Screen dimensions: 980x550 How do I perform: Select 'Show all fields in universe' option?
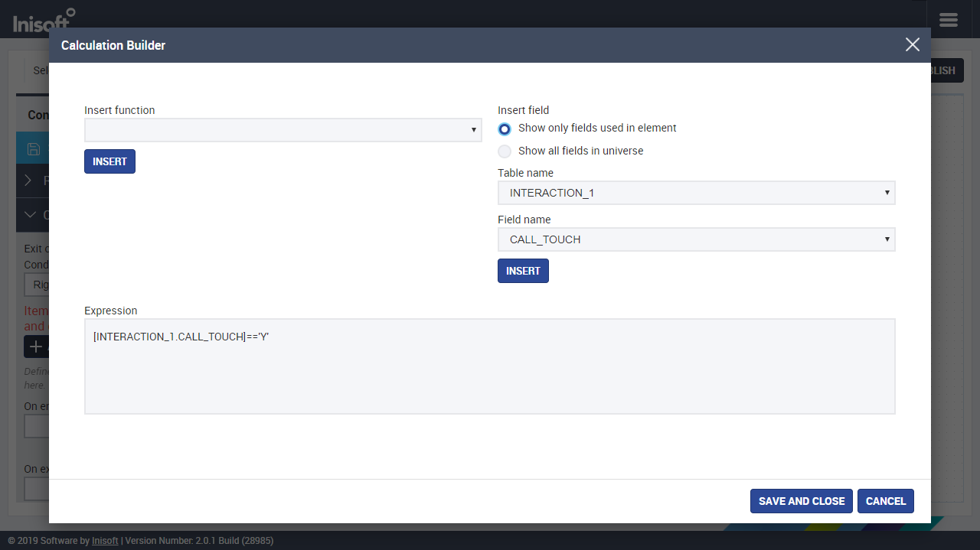[505, 151]
